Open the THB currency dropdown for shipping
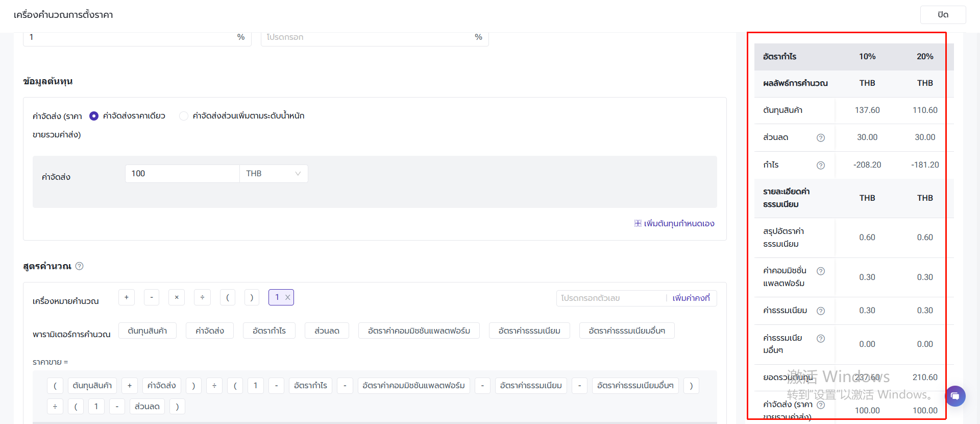Screen dimensions: 980x424 click(274, 174)
